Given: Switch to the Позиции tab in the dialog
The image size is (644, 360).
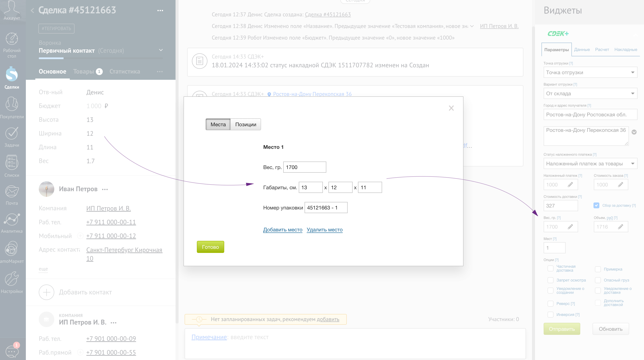Looking at the screenshot, I should tap(246, 124).
